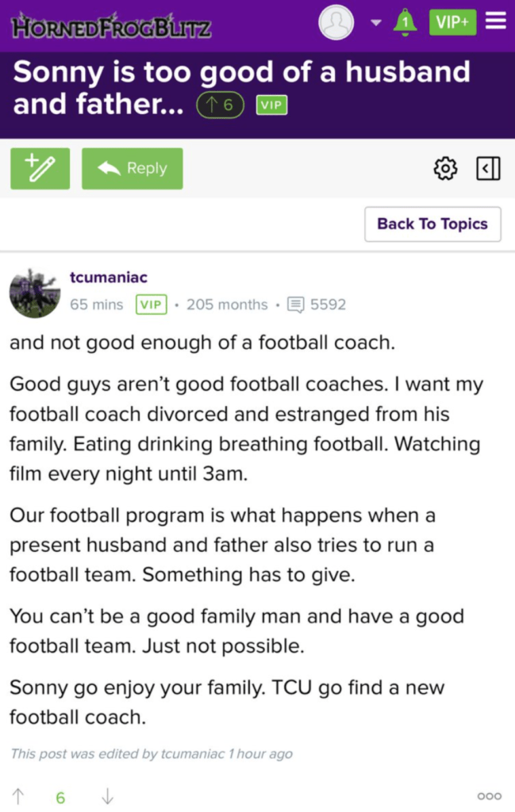This screenshot has height=812, width=515.
Task: Click the topic upvote count pill
Action: coord(220,105)
